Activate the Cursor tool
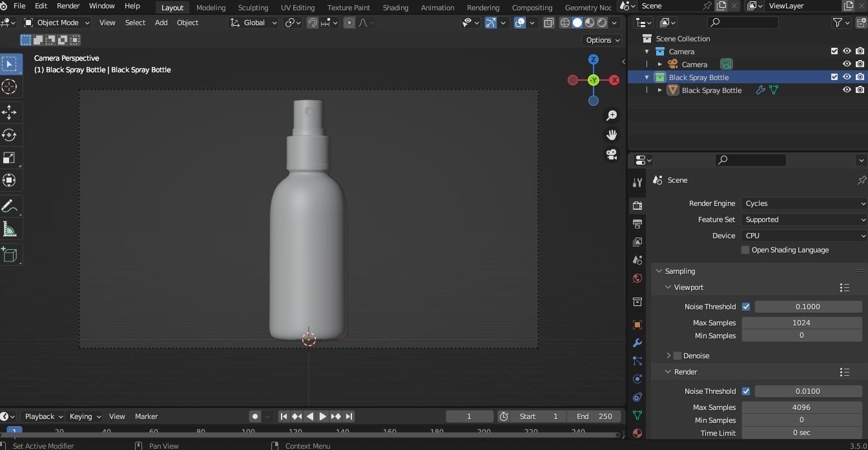 (10, 87)
